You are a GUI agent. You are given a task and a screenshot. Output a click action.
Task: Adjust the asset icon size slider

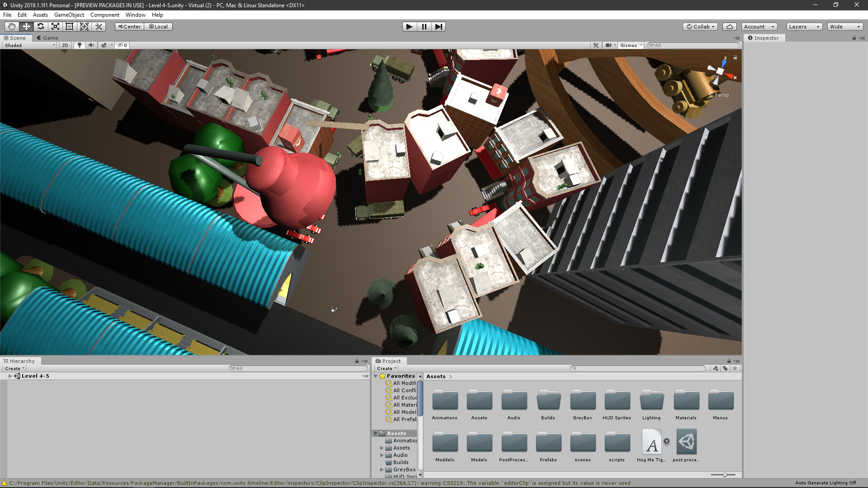coord(725,475)
